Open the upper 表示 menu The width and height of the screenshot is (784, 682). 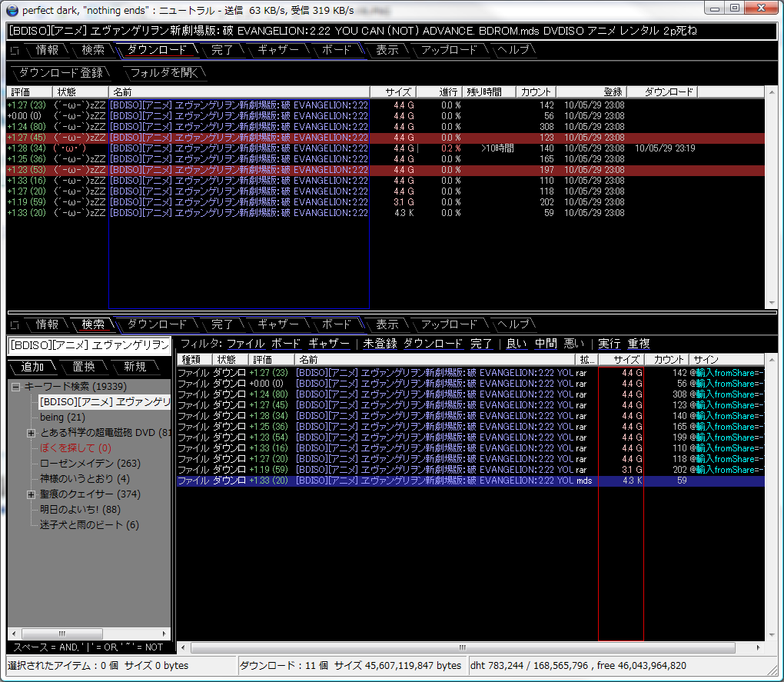tap(387, 50)
